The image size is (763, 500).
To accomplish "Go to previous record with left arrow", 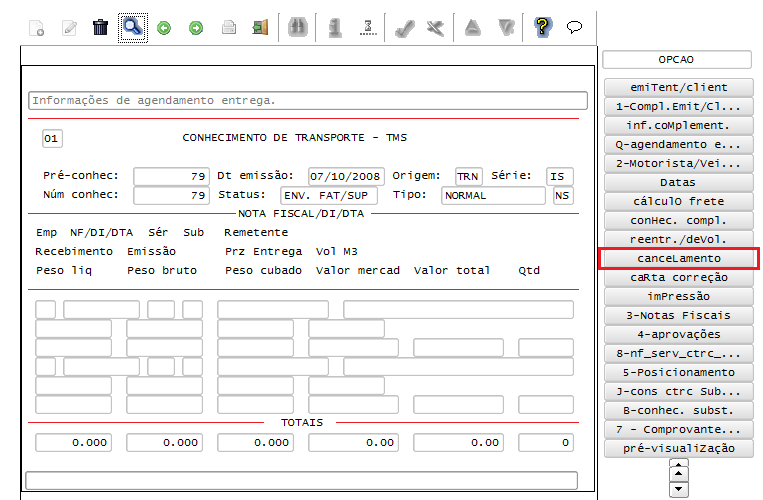I will [x=164, y=28].
